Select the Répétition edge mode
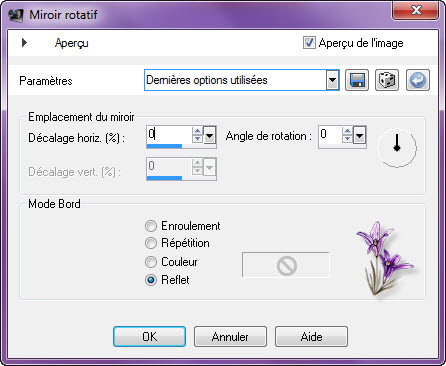 tap(151, 243)
